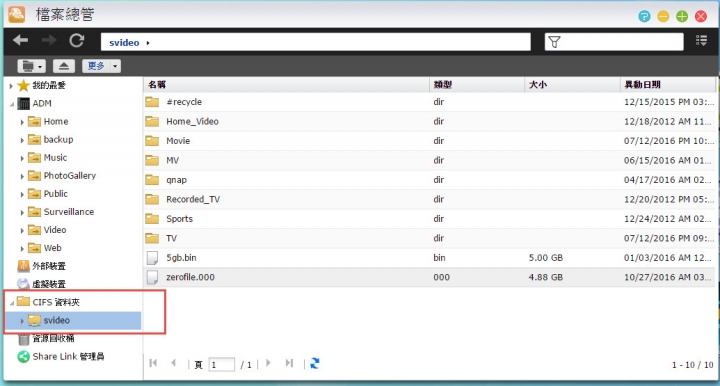Go to next page of listing
Viewport: 720px width, 386px height.
point(268,363)
